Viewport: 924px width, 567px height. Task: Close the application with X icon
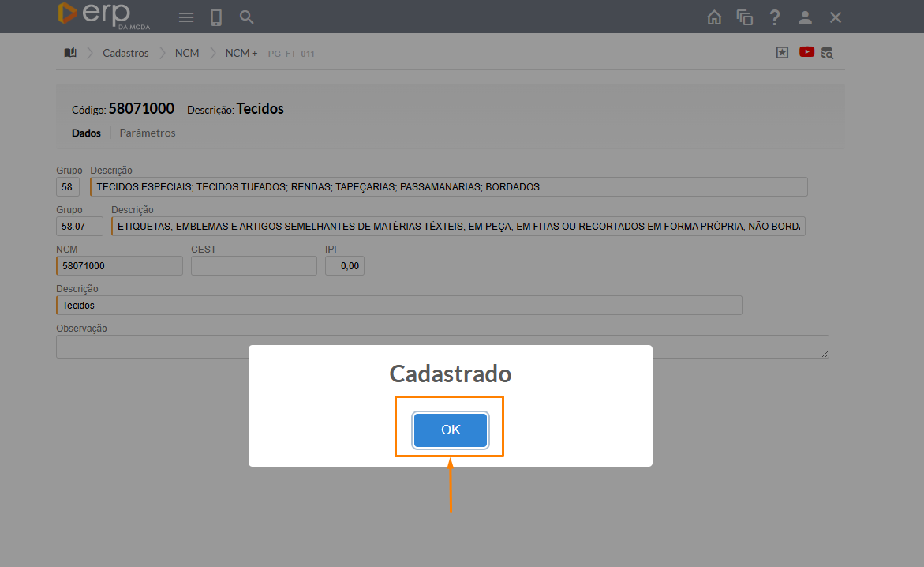(836, 17)
